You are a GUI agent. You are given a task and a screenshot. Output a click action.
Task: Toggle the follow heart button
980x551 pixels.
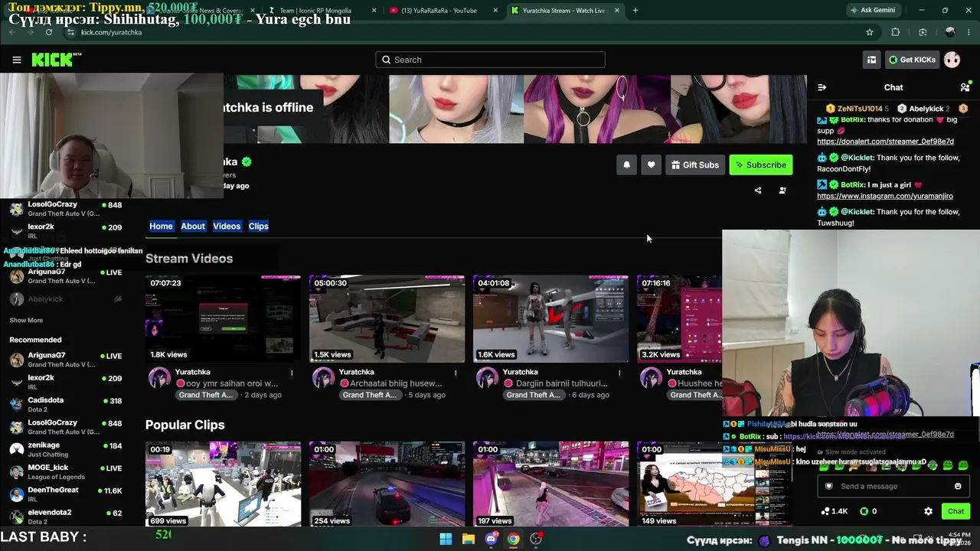click(x=651, y=165)
